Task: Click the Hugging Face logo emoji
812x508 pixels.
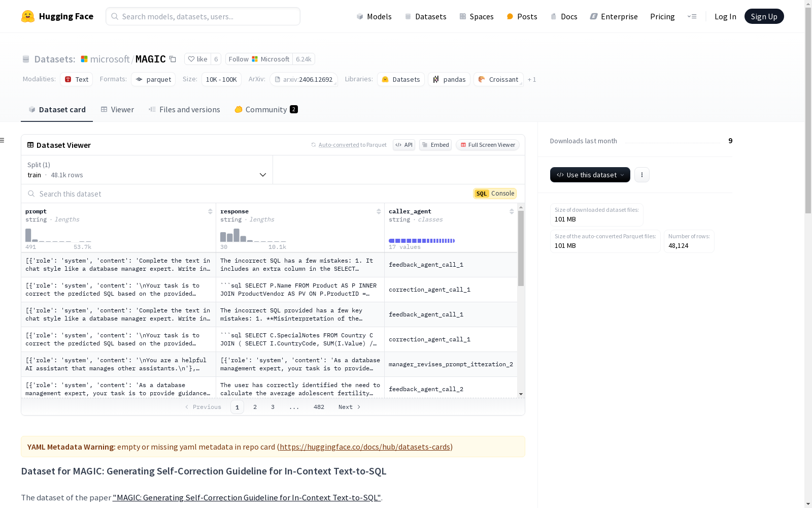Action: click(x=28, y=16)
